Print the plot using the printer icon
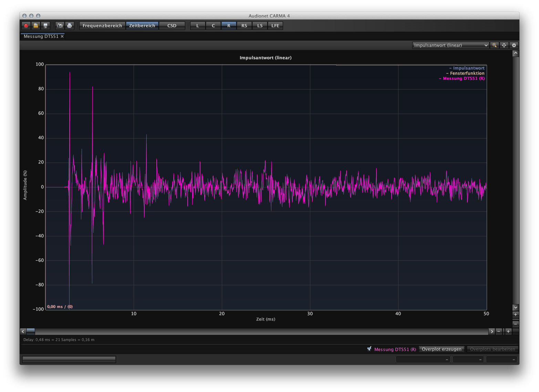Image resolution: width=539 pixels, height=392 pixels. [70, 26]
